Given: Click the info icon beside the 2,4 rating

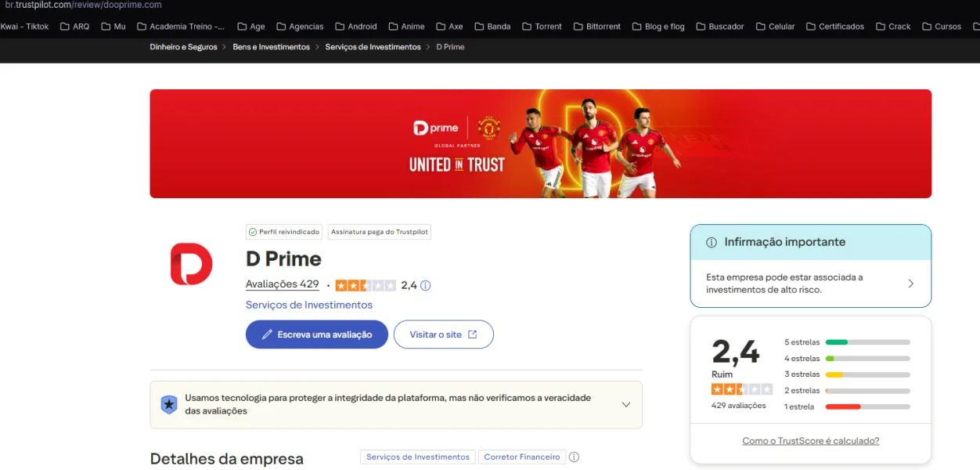Looking at the screenshot, I should tap(426, 285).
